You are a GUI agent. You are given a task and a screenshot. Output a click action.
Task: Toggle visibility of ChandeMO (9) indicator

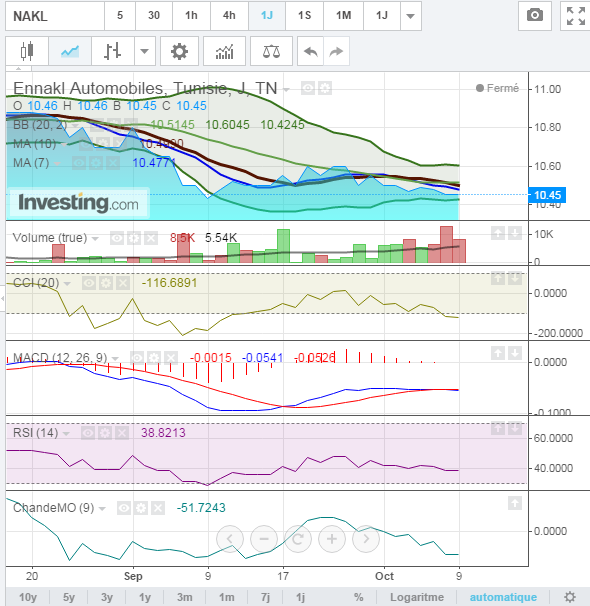(124, 508)
